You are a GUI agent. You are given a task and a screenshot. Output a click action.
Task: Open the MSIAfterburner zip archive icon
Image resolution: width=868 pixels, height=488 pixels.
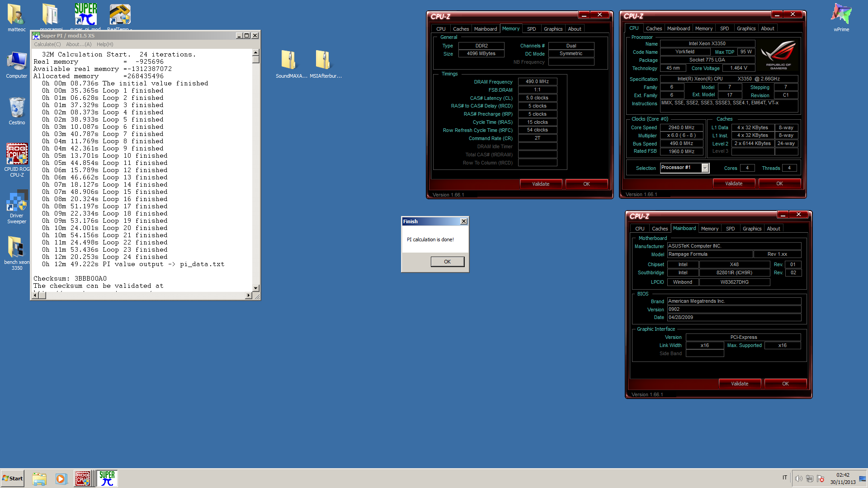[x=325, y=64]
